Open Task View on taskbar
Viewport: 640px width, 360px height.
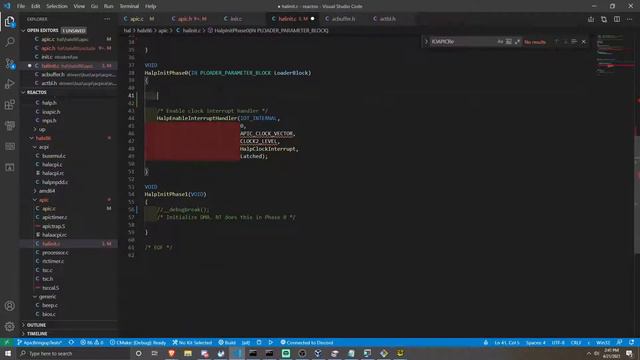(x=155, y=353)
